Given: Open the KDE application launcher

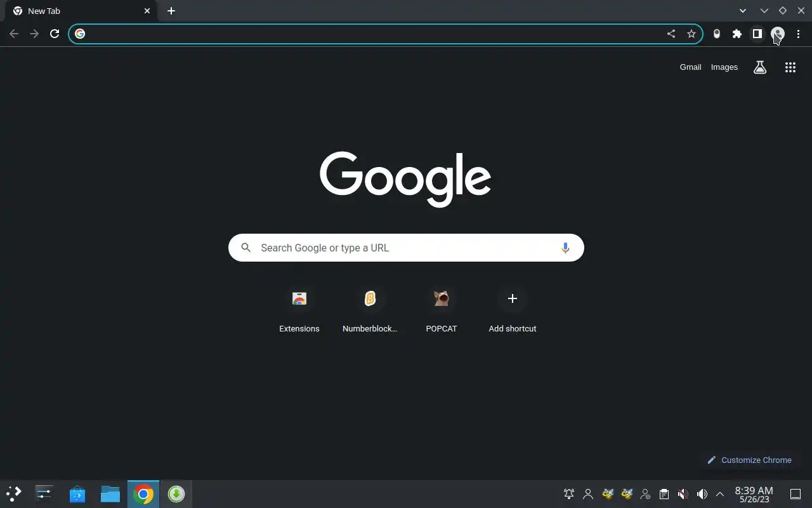Looking at the screenshot, I should tap(14, 494).
